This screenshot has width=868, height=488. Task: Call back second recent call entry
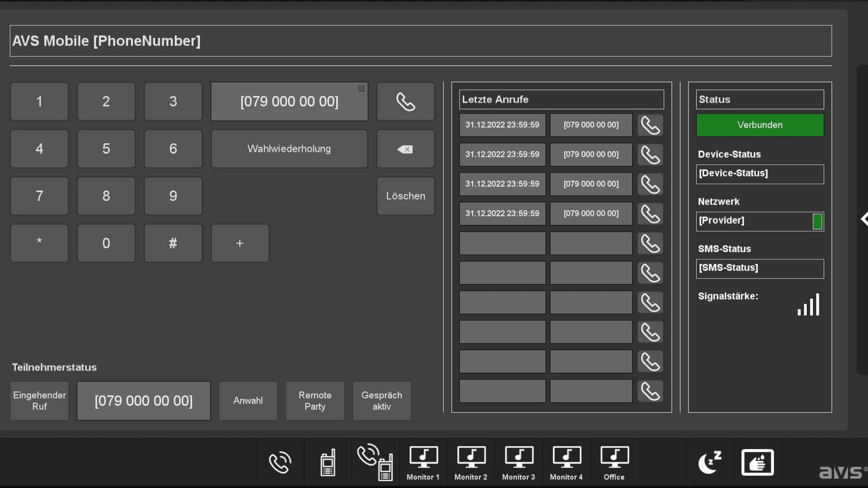click(650, 155)
